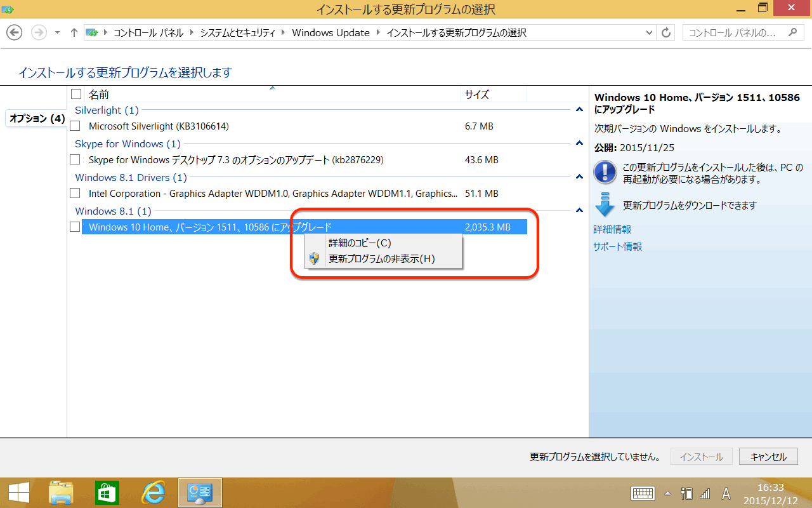This screenshot has width=812, height=508.
Task: Open the 詳細情報 link
Action: (x=612, y=230)
